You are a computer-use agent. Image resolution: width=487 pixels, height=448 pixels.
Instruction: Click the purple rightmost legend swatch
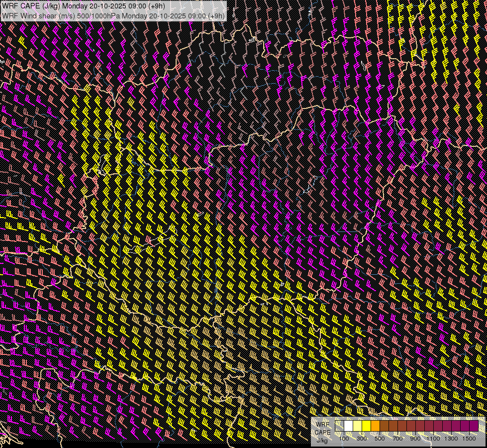tap(474, 426)
